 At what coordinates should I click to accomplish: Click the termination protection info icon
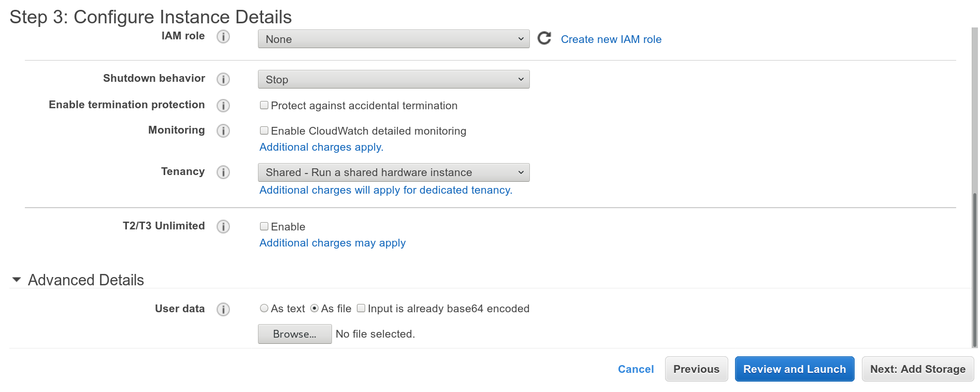223,106
